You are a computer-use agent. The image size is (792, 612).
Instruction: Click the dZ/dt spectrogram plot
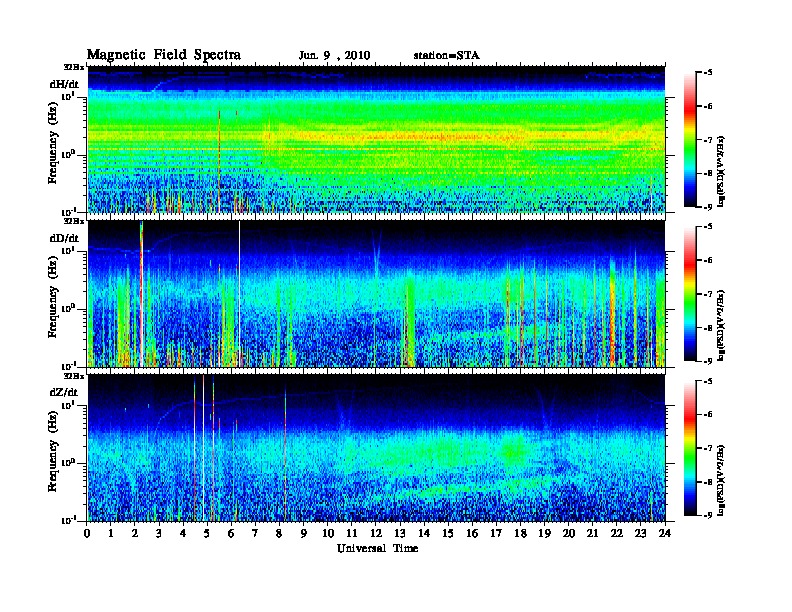[376, 448]
